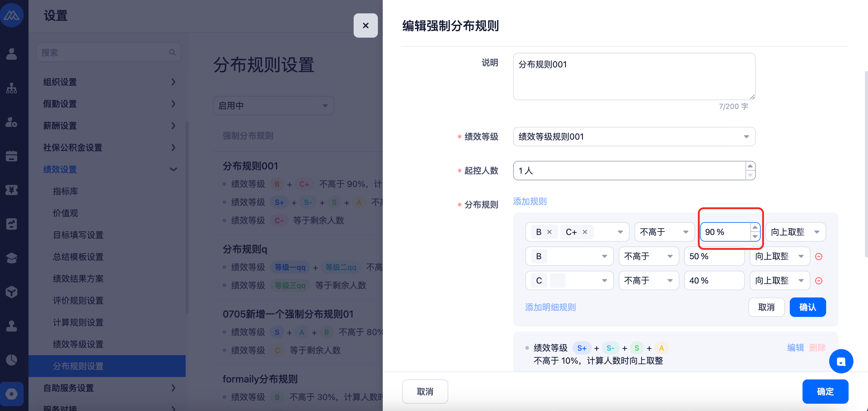Open the person profile sidebar icon
Screen dimensions: 868x411
coord(12,54)
